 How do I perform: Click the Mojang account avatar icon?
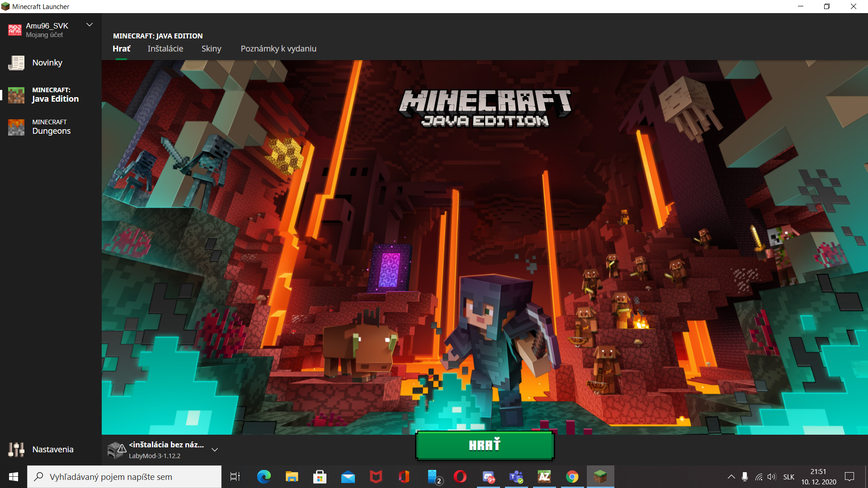(14, 30)
